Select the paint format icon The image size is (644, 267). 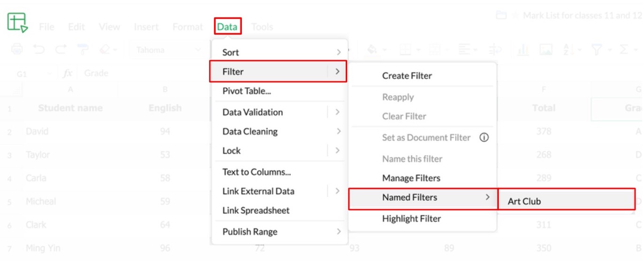coord(83,49)
